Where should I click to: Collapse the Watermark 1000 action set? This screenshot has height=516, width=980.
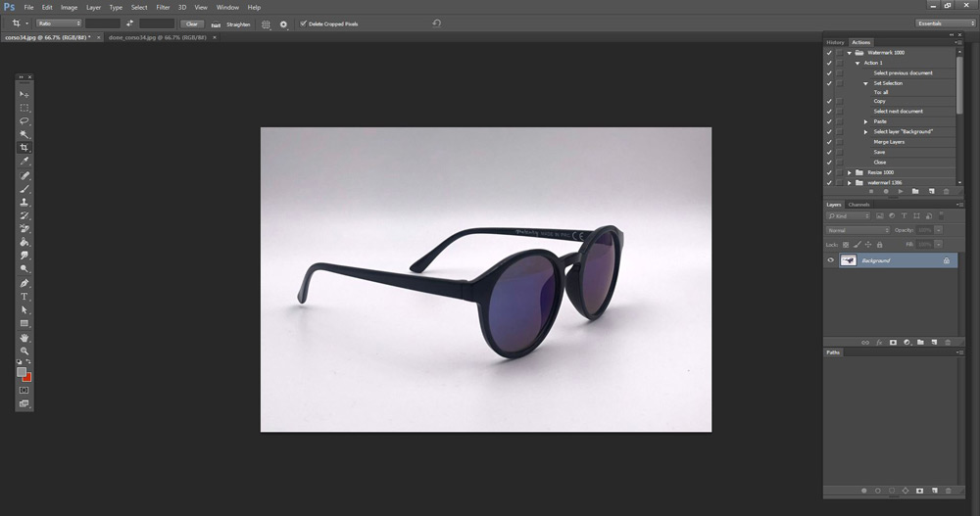pyautogui.click(x=850, y=53)
